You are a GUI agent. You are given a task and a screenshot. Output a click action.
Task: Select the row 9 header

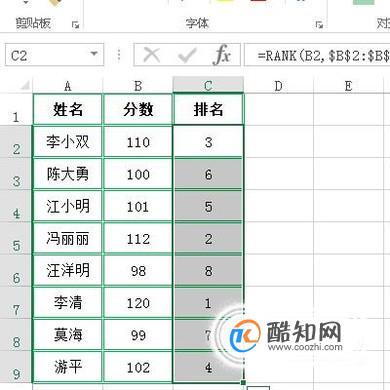[16, 367]
